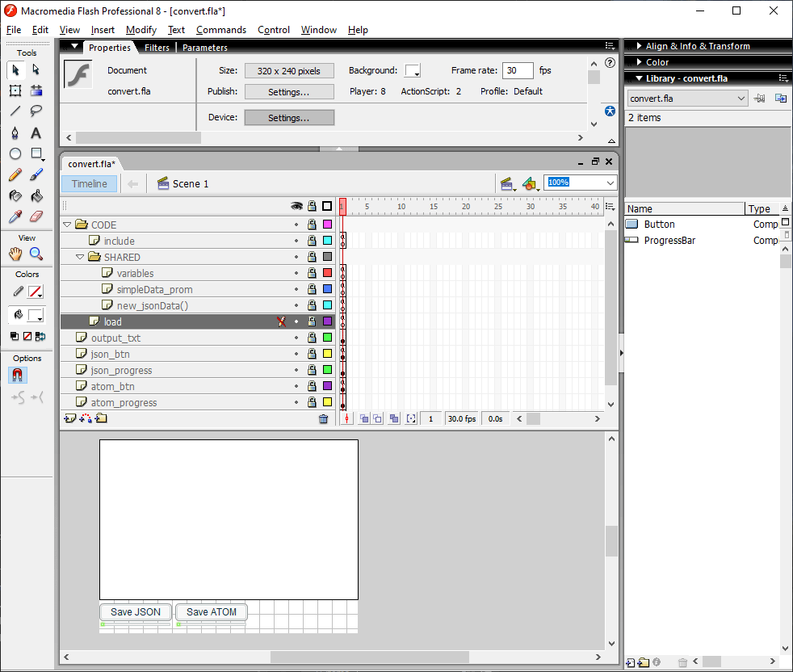Open the Background color swatch
The height and width of the screenshot is (672, 793).
[413, 71]
